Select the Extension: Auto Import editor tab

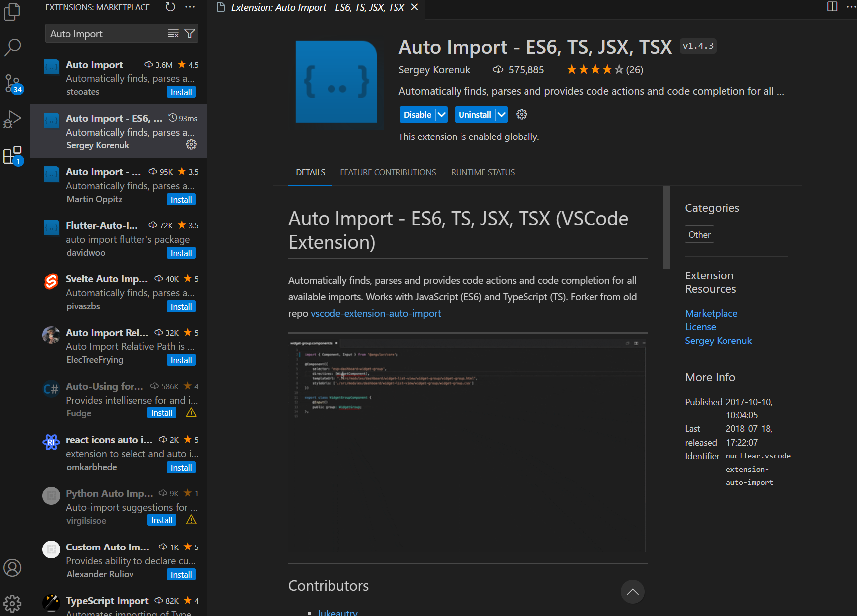pyautogui.click(x=318, y=7)
